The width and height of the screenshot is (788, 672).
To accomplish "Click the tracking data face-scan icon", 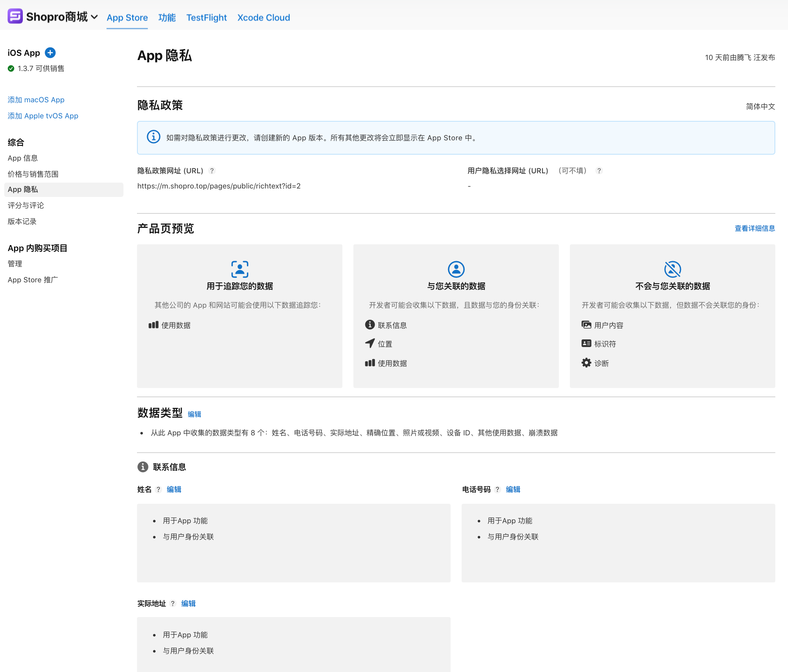I will (240, 269).
